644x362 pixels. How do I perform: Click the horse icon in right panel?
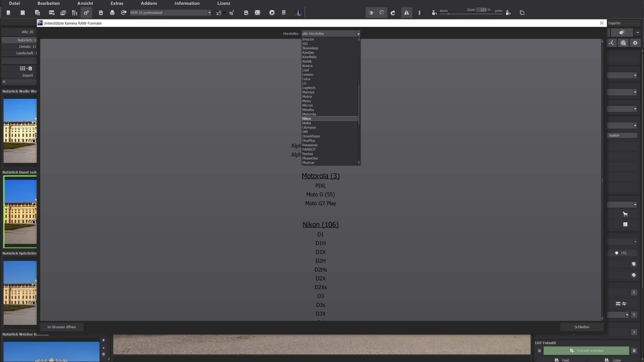click(x=625, y=214)
